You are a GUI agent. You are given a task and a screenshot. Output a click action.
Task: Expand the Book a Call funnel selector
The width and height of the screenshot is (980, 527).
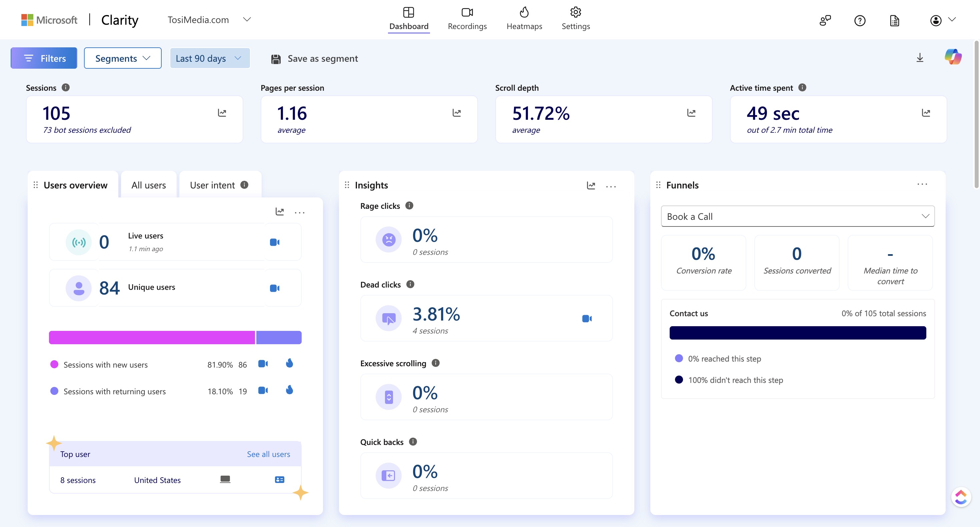coord(797,216)
